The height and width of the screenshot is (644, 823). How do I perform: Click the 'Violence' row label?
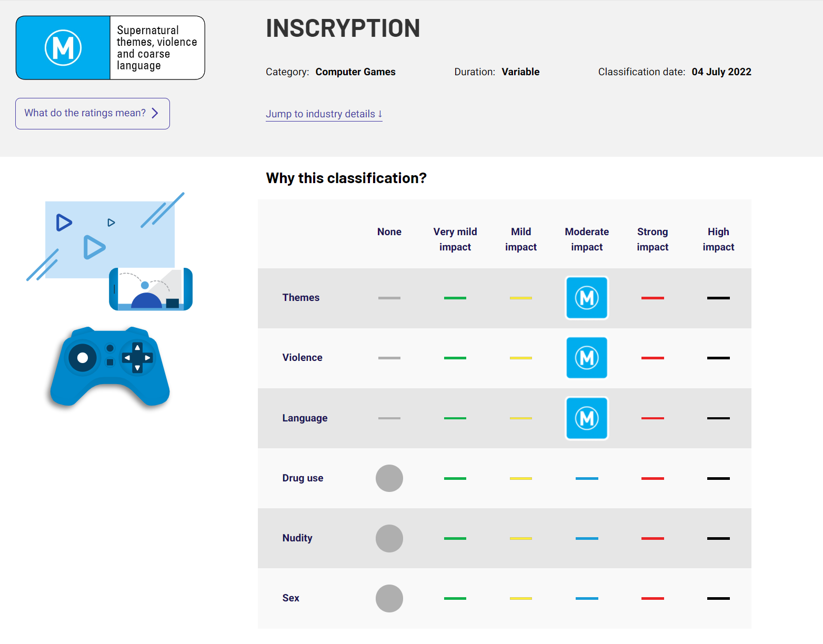[303, 358]
